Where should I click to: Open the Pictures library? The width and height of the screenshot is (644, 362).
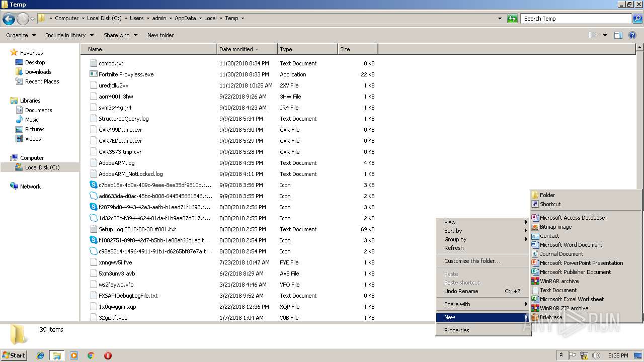click(x=35, y=129)
